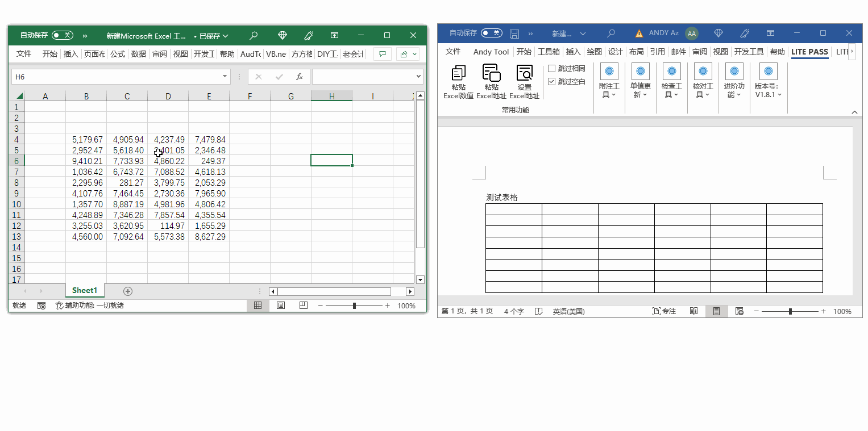This screenshot has width=868, height=431.
Task: Click the Set Excel Address (设置Excel地址) icon
Action: click(x=524, y=74)
